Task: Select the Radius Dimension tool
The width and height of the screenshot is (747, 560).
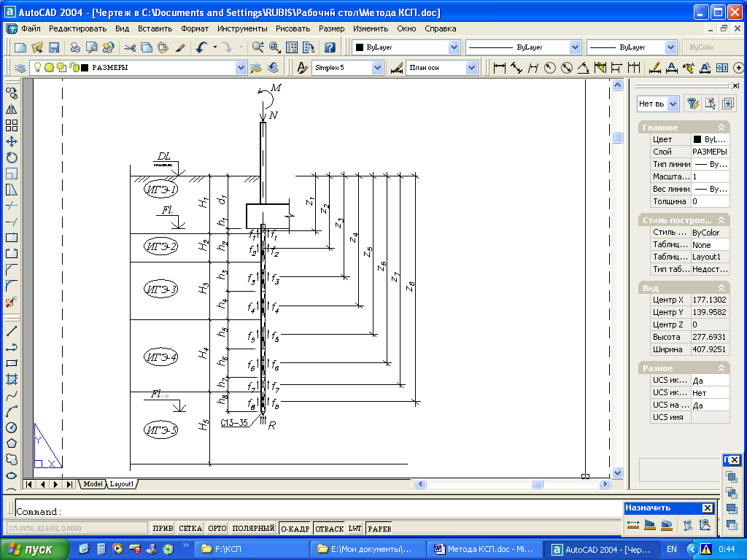Action: point(549,68)
